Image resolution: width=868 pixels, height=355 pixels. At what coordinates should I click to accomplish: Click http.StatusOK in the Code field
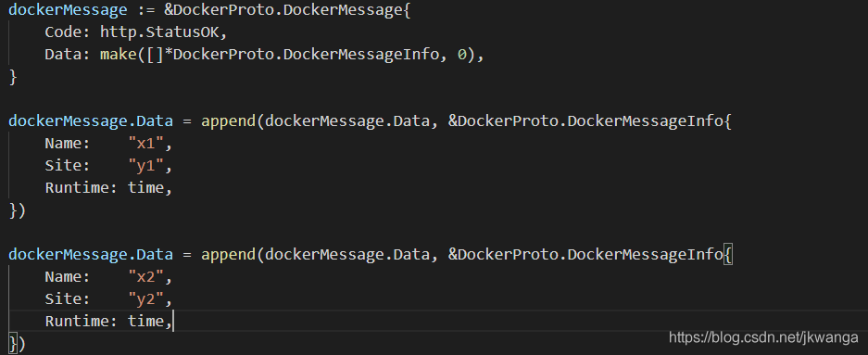159,32
